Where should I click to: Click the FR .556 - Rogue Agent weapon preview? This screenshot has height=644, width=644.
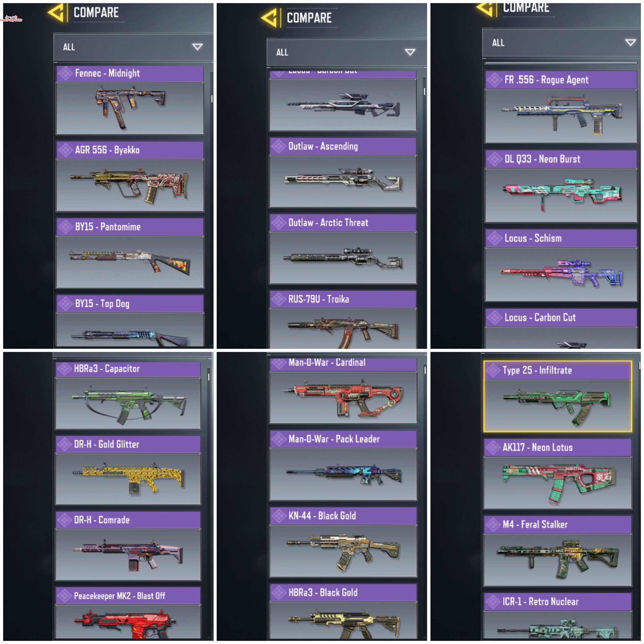(x=561, y=116)
